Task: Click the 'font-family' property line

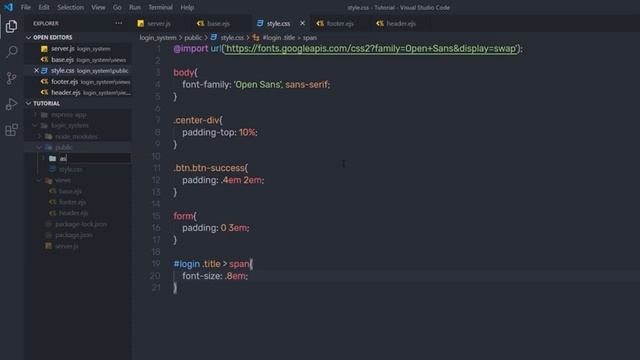Action: [256, 84]
